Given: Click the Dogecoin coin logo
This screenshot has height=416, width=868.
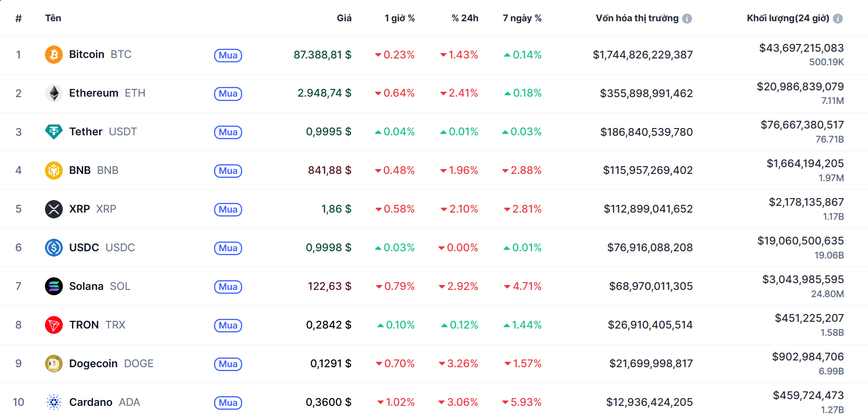Looking at the screenshot, I should click(54, 364).
